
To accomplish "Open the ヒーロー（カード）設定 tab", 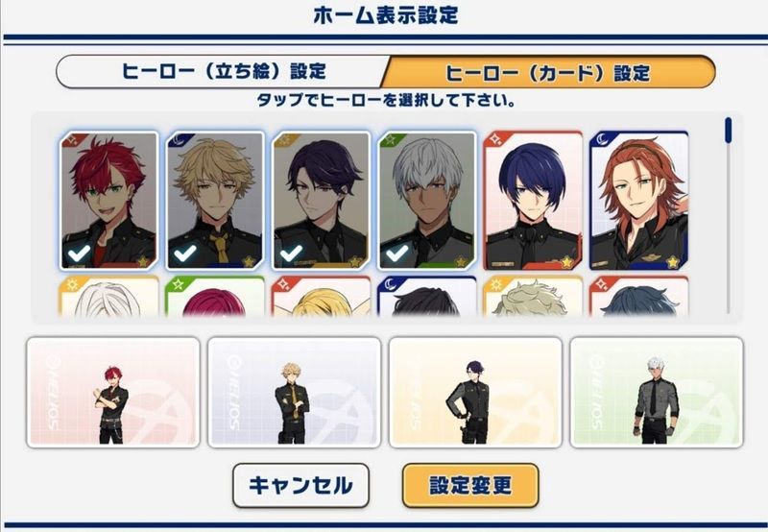I will click(x=547, y=71).
